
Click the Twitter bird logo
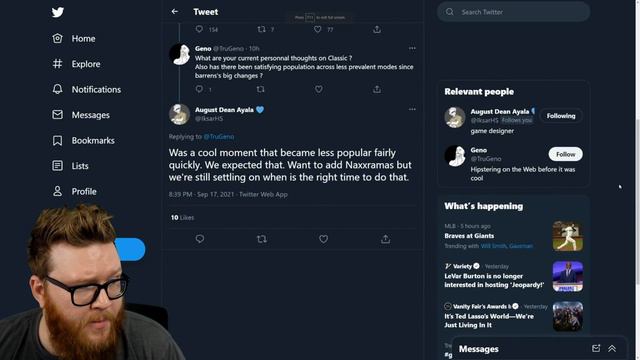click(x=58, y=12)
